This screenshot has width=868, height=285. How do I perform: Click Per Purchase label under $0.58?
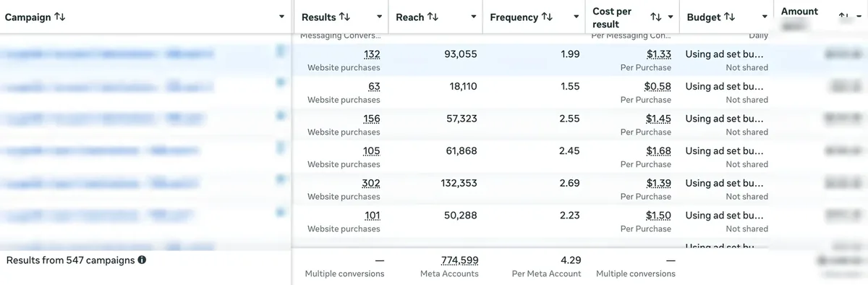[646, 100]
